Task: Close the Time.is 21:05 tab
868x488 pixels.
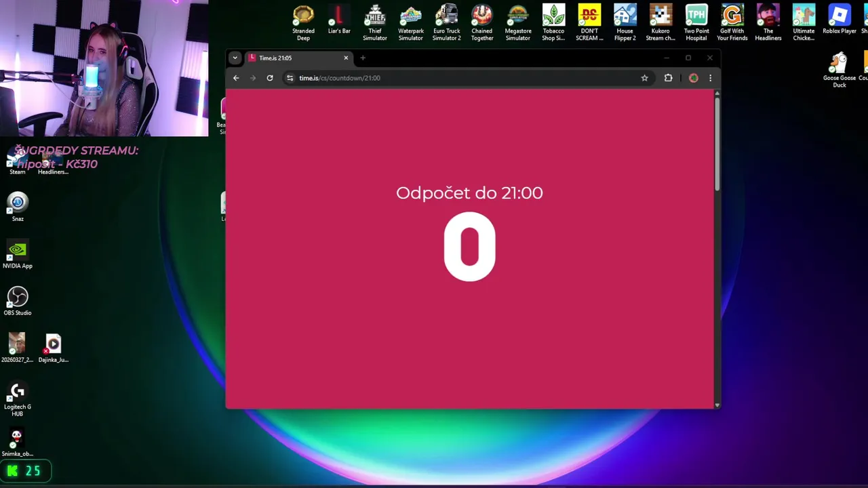Action: 346,58
